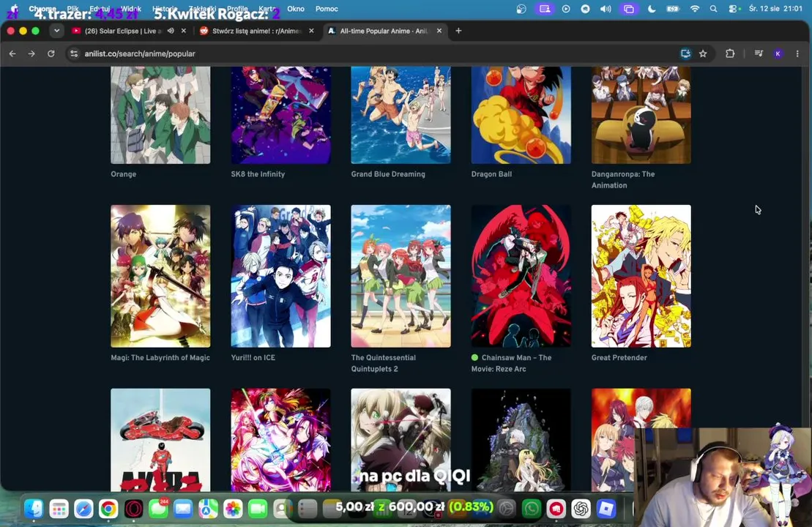The image size is (812, 527).
Task: Open the Danganronpa: The Animation title link
Action: 623,179
